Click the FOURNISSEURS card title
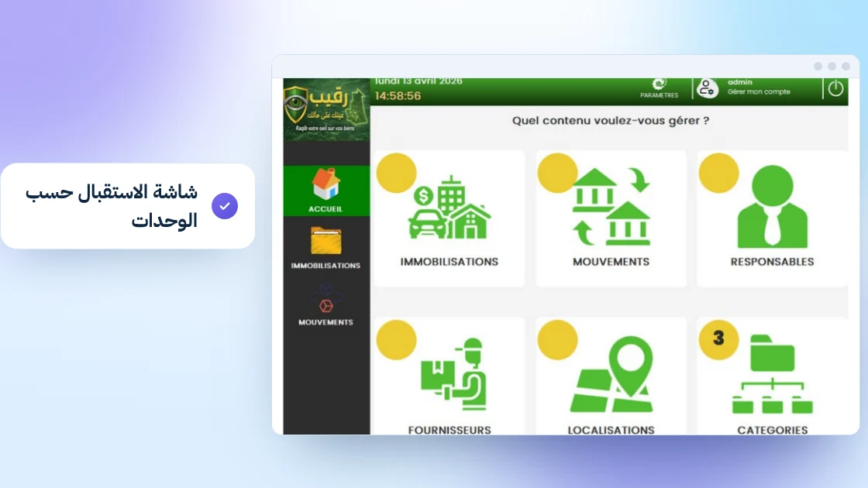This screenshot has width=868, height=488. [x=449, y=430]
